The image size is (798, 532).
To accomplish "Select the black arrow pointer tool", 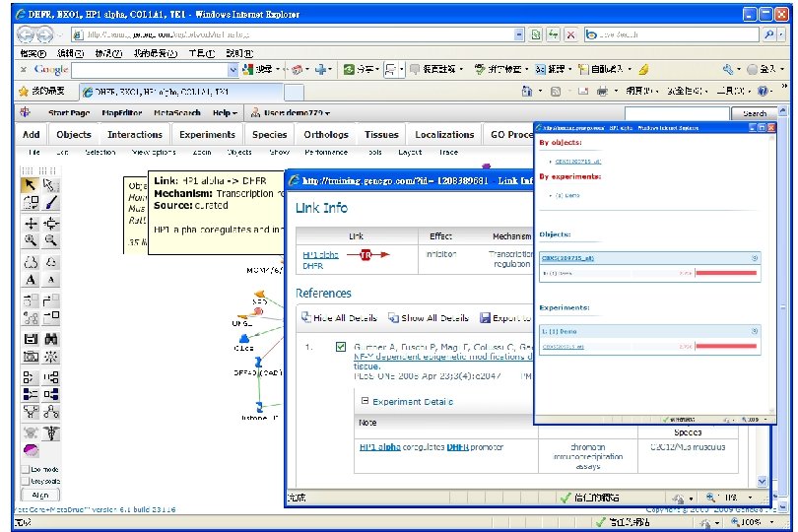I will pyautogui.click(x=30, y=185).
